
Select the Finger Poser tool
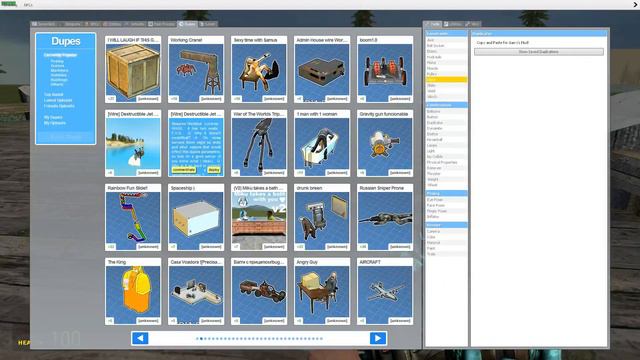[446, 211]
